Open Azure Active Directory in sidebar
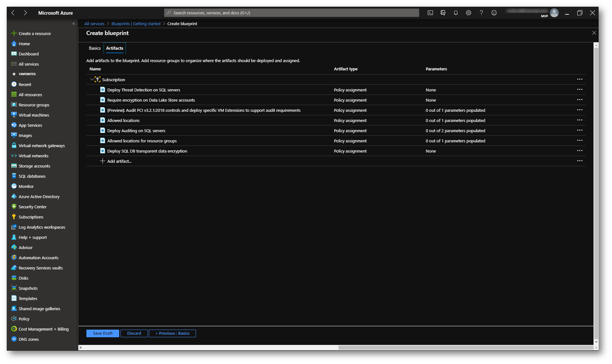612x364 pixels. coord(35,196)
